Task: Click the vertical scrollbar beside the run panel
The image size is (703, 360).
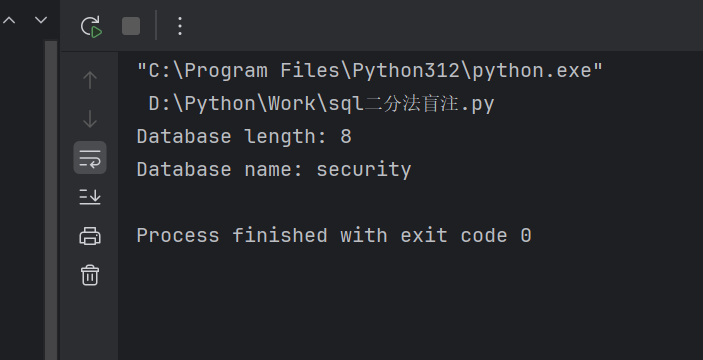Action: pos(51,200)
